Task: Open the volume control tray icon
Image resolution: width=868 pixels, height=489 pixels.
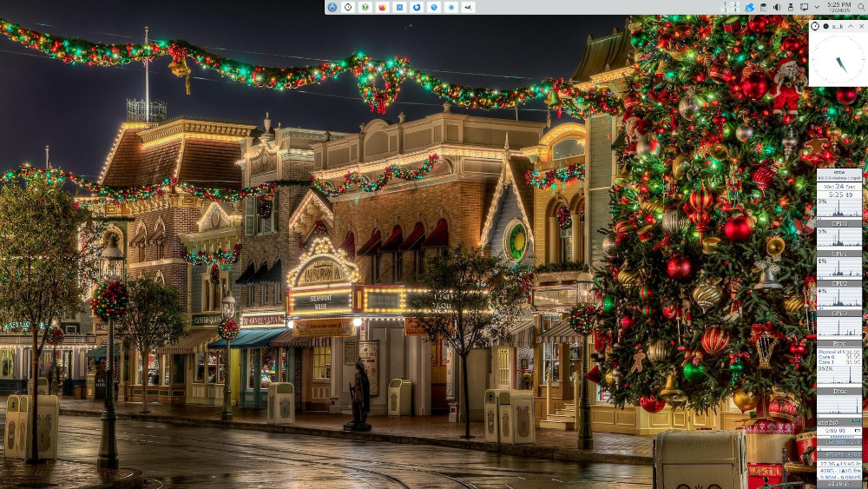Action: pyautogui.click(x=776, y=7)
